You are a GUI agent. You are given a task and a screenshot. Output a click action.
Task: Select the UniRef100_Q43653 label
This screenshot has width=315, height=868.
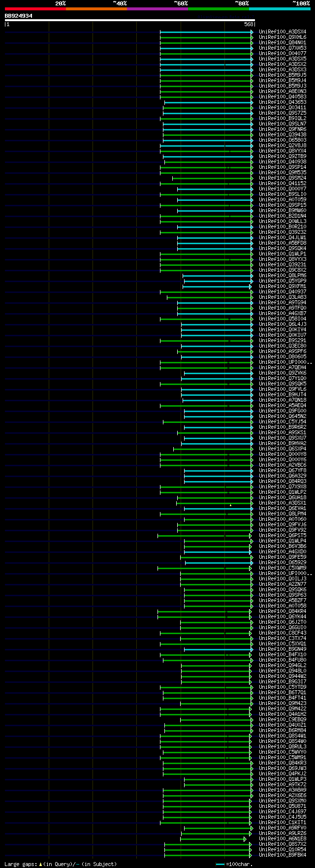coord(283,102)
